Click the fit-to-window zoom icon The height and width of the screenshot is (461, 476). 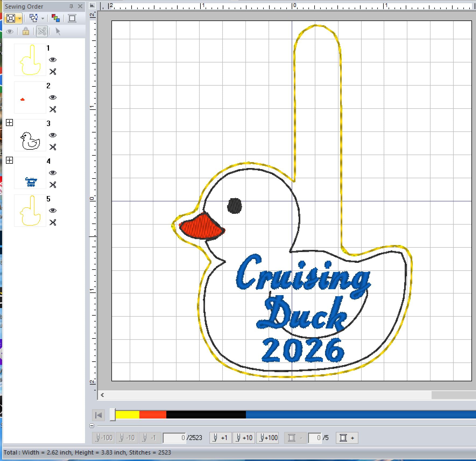[11, 18]
